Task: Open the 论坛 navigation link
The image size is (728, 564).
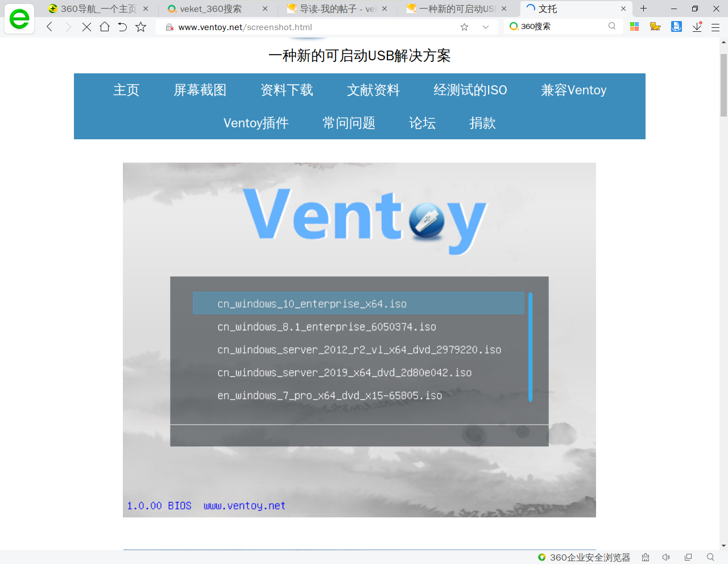Action: click(x=423, y=123)
